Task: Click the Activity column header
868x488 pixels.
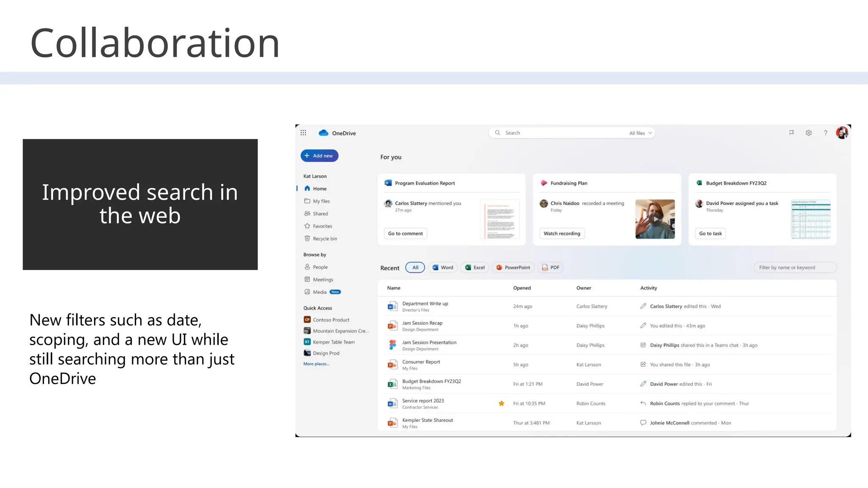Action: tap(648, 288)
